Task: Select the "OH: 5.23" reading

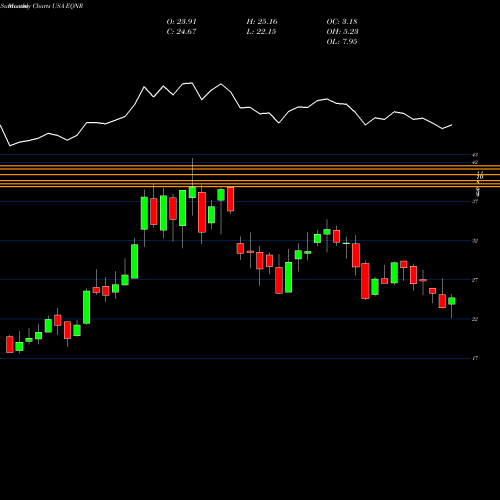Action: 342,32
